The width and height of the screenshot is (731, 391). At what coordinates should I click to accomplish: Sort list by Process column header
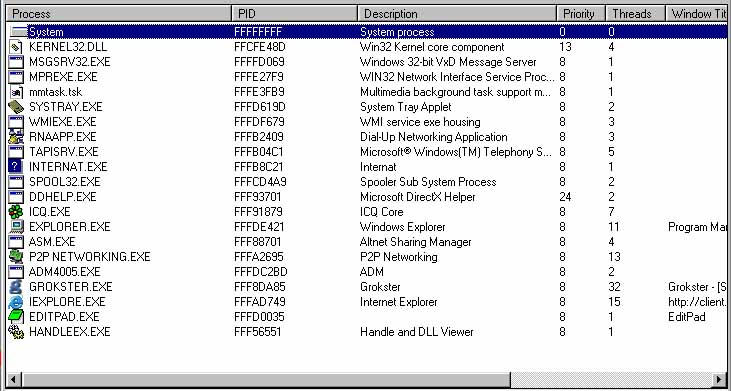119,14
